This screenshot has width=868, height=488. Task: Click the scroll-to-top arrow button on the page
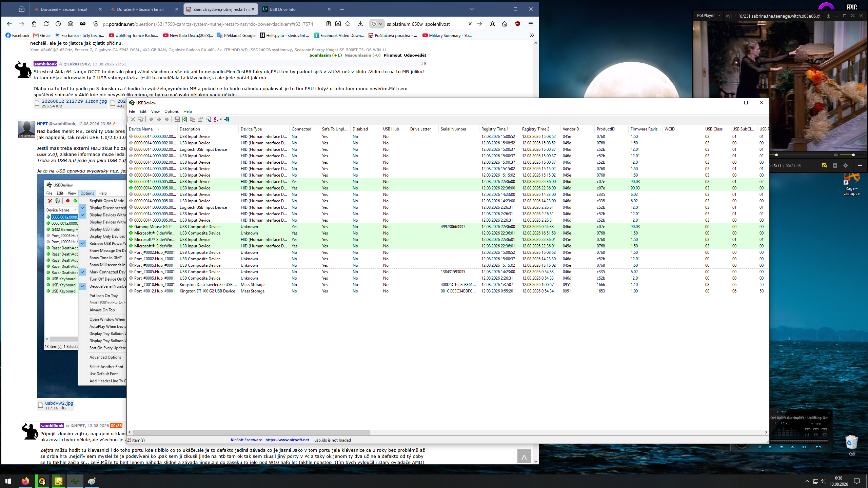(524, 456)
